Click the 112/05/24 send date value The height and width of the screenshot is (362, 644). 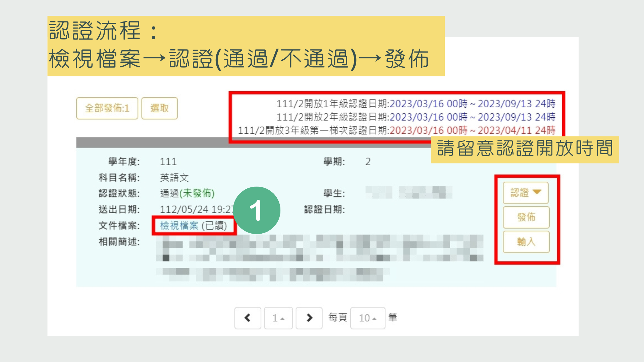point(197,209)
